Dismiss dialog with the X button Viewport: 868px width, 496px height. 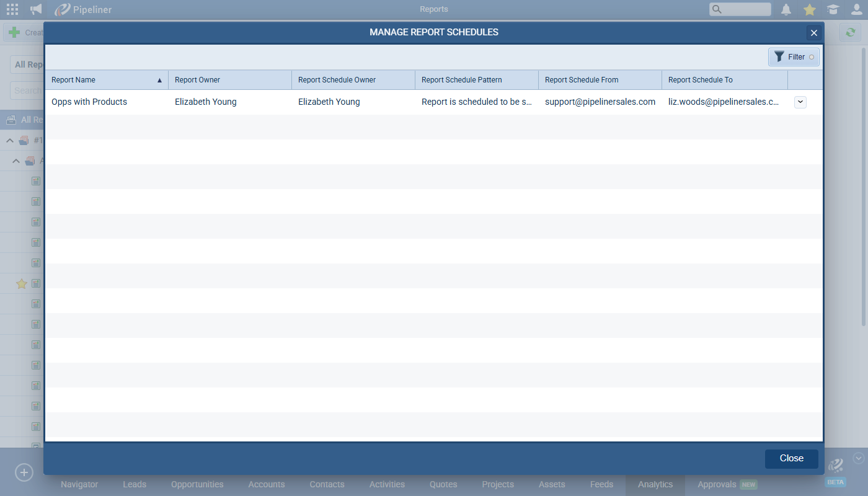pyautogui.click(x=814, y=33)
